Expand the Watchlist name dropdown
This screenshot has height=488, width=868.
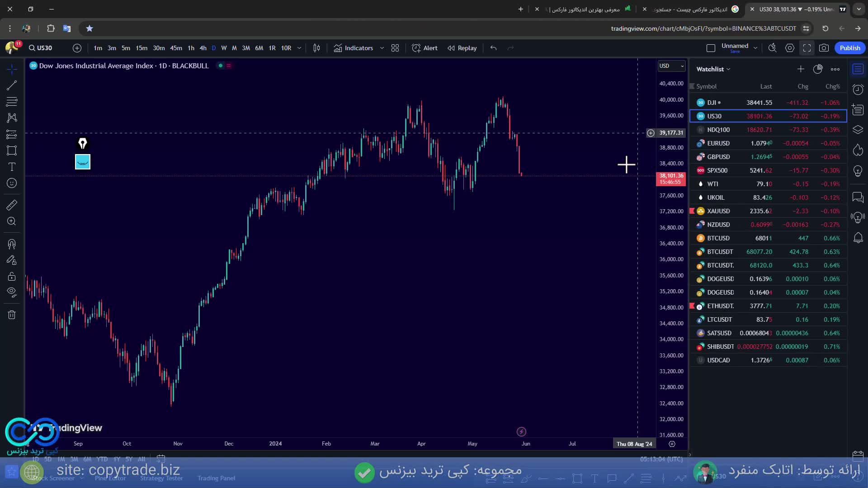click(713, 69)
